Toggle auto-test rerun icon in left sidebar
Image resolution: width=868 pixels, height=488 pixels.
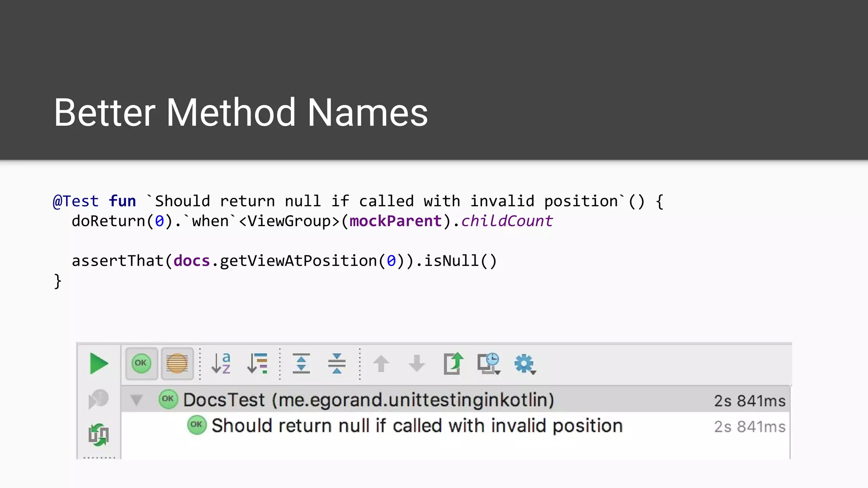(x=98, y=435)
